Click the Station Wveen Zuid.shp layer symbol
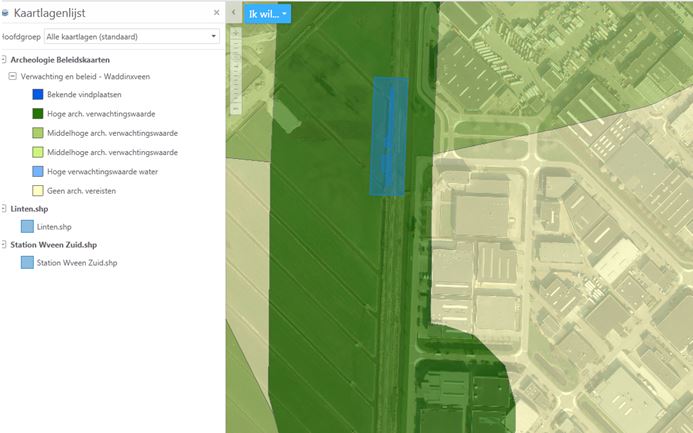The width and height of the screenshot is (693, 433). pyautogui.click(x=27, y=263)
